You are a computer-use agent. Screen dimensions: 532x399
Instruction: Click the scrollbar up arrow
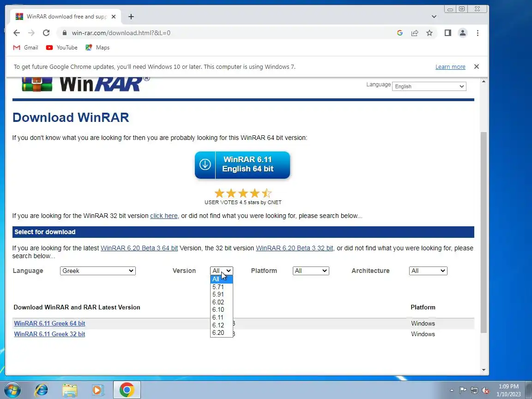point(484,81)
